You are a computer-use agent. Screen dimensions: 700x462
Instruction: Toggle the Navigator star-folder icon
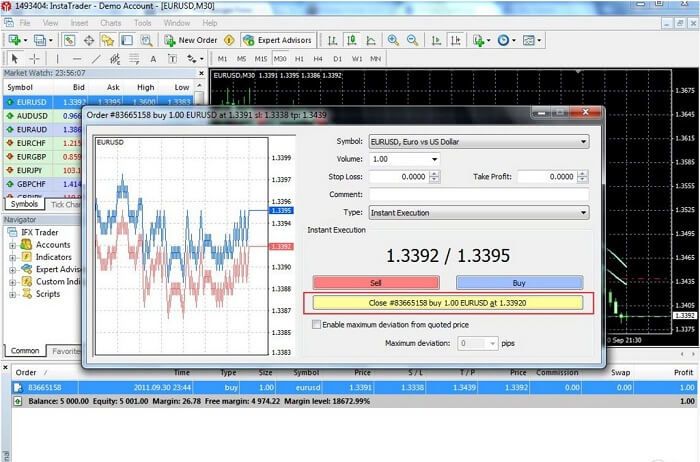[108, 40]
